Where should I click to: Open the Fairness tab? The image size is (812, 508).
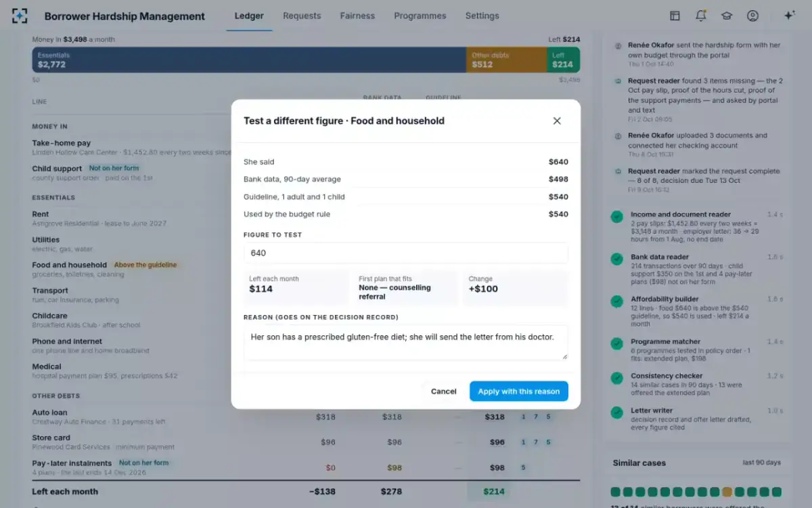coord(357,16)
